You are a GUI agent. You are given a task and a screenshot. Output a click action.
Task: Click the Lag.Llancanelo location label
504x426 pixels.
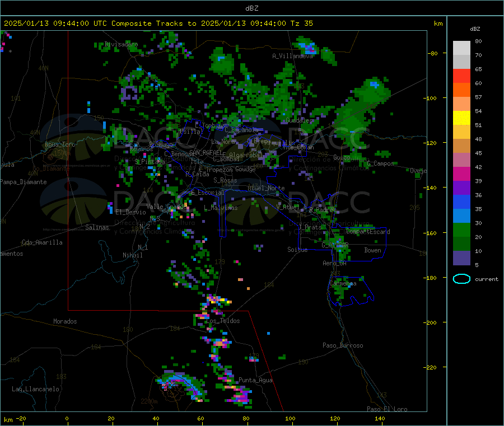click(35, 390)
